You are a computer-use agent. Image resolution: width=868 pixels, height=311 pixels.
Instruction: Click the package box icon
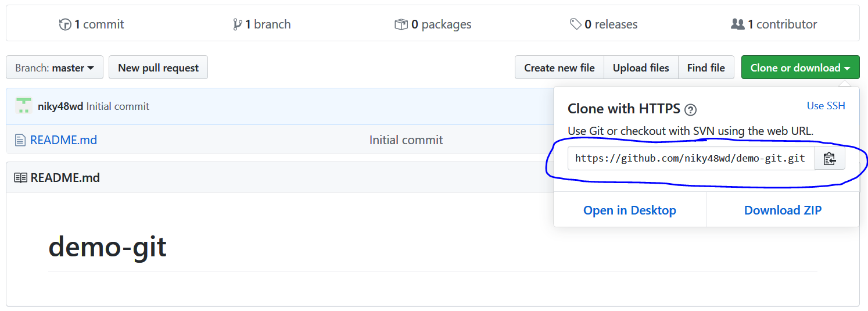pos(401,24)
